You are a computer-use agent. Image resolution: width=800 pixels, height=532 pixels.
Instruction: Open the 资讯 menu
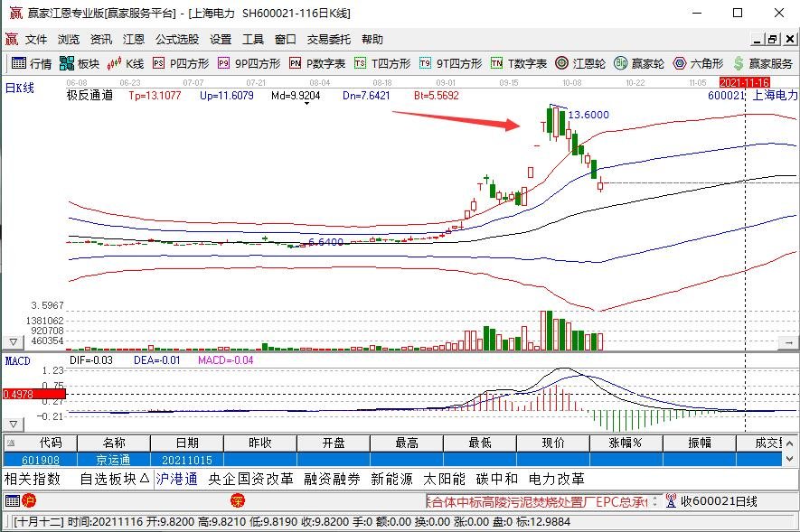pos(101,39)
